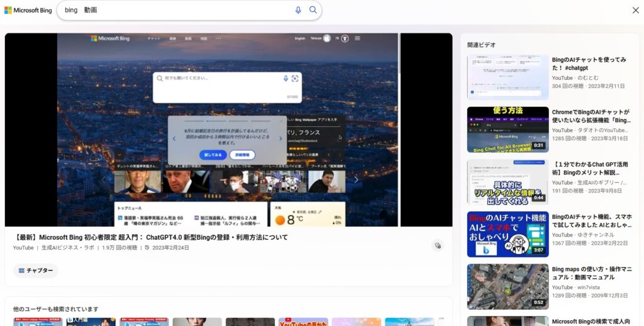The image size is (644, 326).
Task: Close the video viewer with the X
Action: click(635, 10)
